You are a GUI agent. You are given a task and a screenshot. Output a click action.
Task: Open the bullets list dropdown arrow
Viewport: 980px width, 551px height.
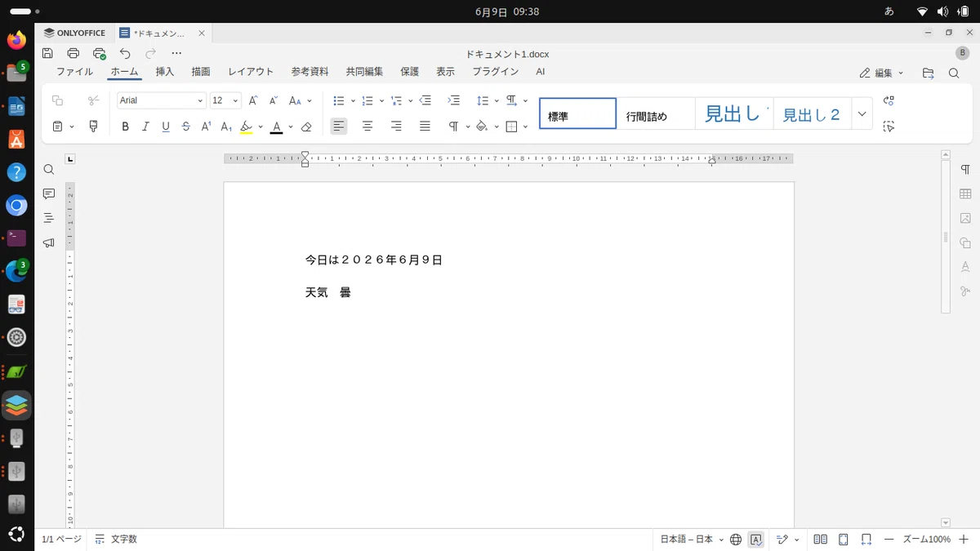[x=353, y=101]
